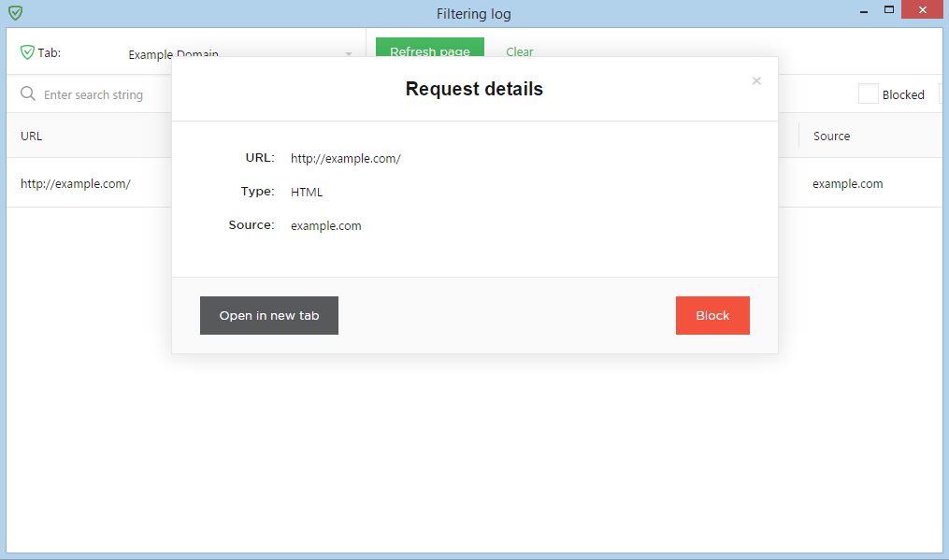Close the Request details dialog
Viewport: 949px width, 560px height.
756,80
